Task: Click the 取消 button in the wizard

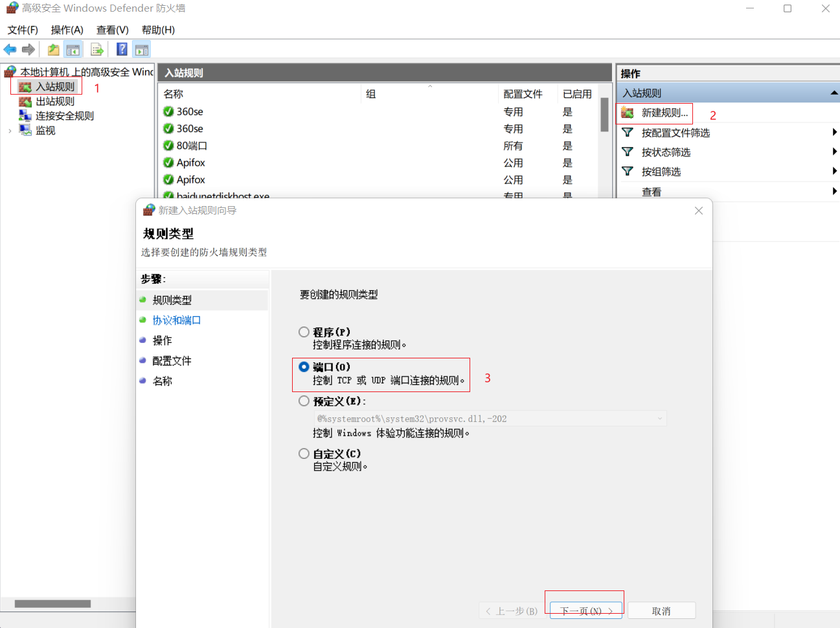Action: pyautogui.click(x=661, y=611)
